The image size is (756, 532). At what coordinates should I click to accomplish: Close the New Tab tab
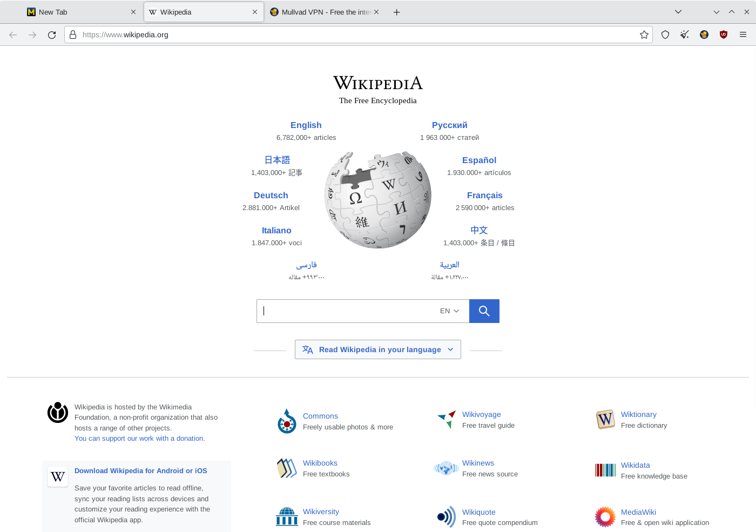[133, 12]
